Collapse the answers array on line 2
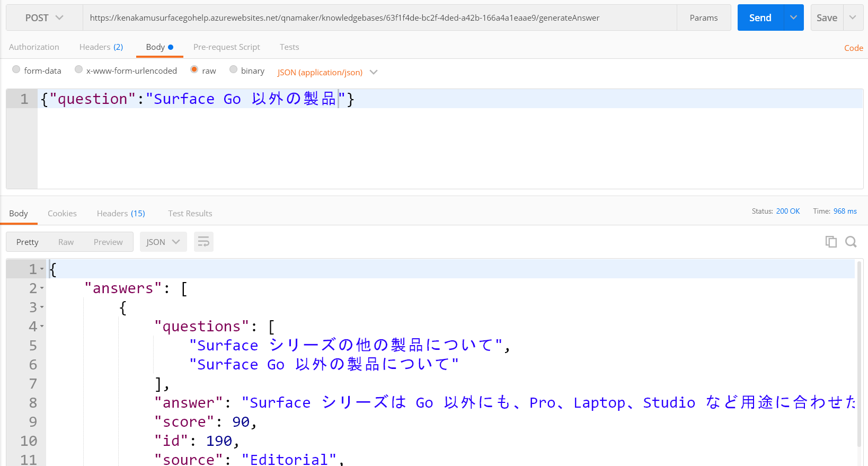This screenshot has width=868, height=466. pos(42,288)
